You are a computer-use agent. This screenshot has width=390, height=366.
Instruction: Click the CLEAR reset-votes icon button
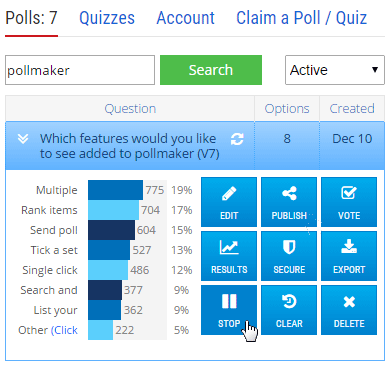pos(289,310)
